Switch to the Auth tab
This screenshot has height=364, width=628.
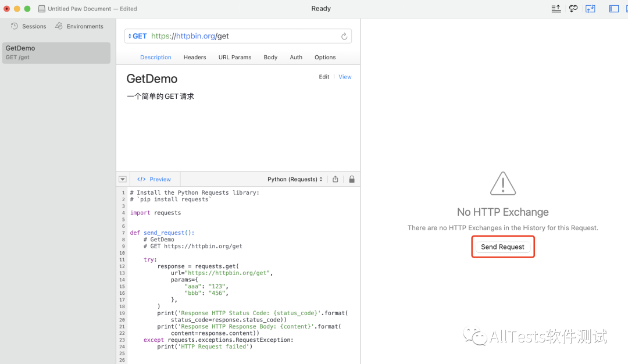(x=295, y=57)
